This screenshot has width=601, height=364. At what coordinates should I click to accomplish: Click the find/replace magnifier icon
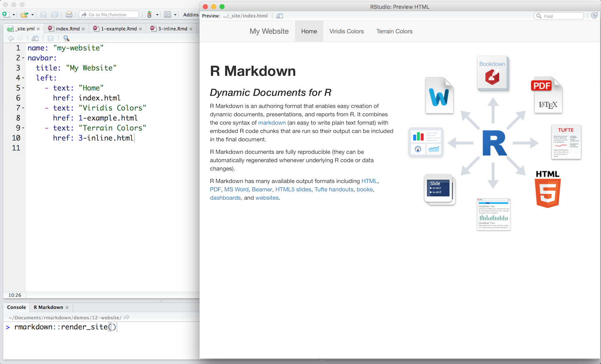[x=66, y=38]
